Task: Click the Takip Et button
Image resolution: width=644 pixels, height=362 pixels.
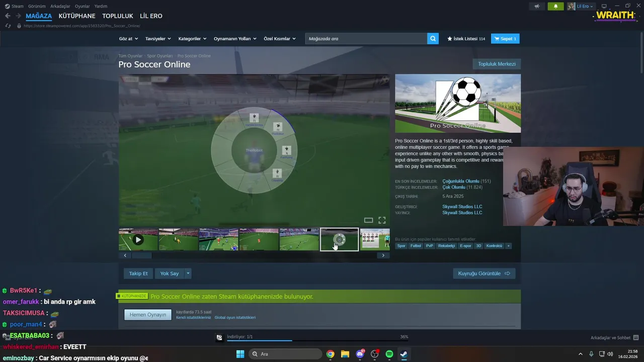Action: point(138,274)
